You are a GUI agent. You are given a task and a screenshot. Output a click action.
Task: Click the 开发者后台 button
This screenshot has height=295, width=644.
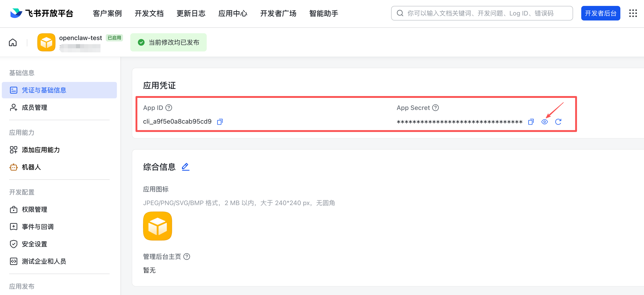point(601,13)
